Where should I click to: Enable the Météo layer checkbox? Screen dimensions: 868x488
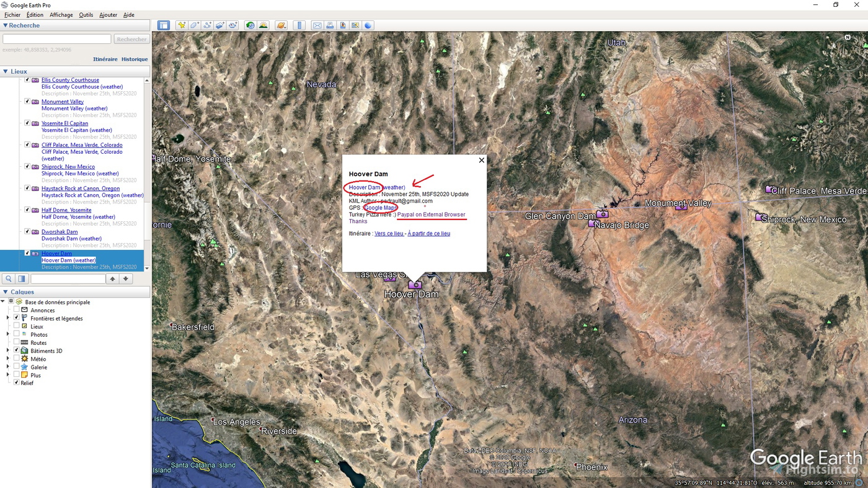tap(15, 358)
